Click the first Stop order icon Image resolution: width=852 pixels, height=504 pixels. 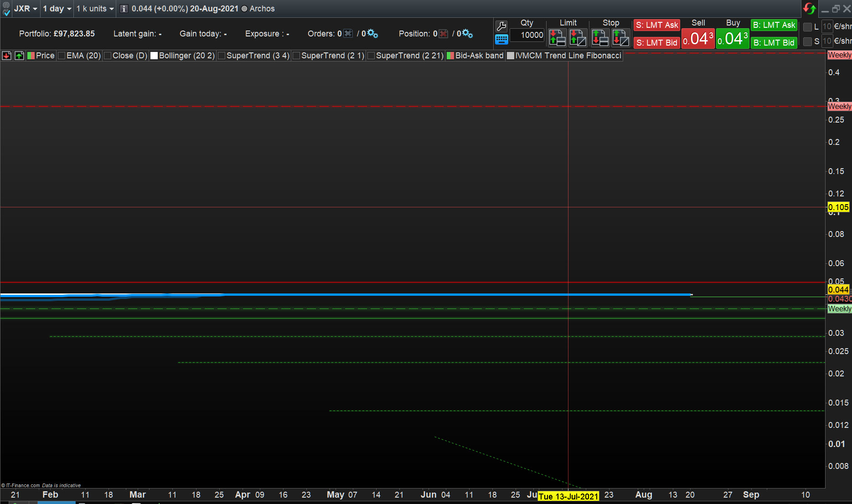600,38
